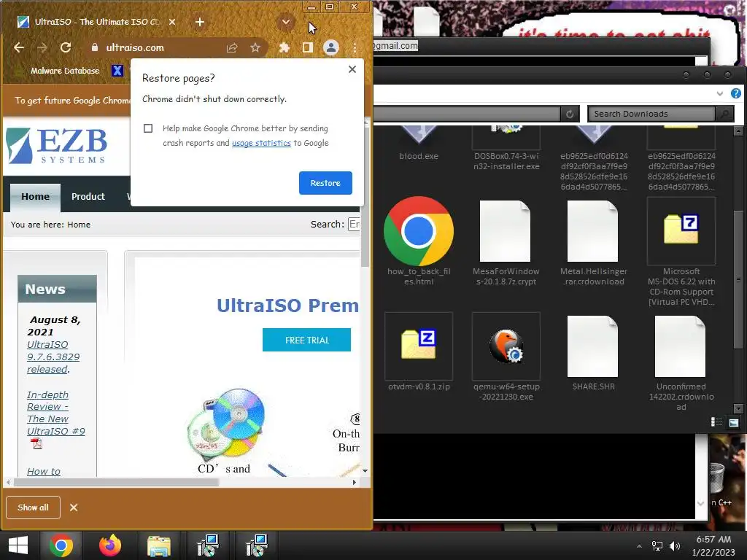Open the taskbar clock and date
The image size is (747, 560).
click(713, 545)
